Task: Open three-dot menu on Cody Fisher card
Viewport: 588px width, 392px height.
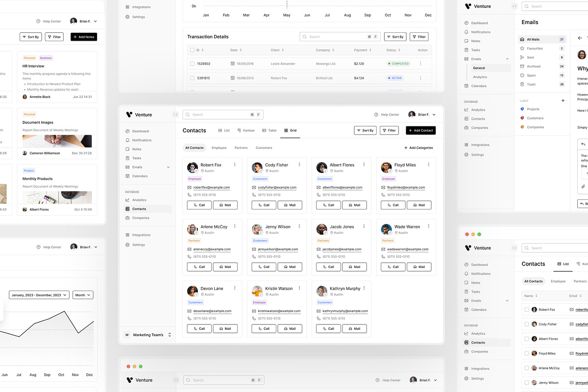Action: pos(299,165)
